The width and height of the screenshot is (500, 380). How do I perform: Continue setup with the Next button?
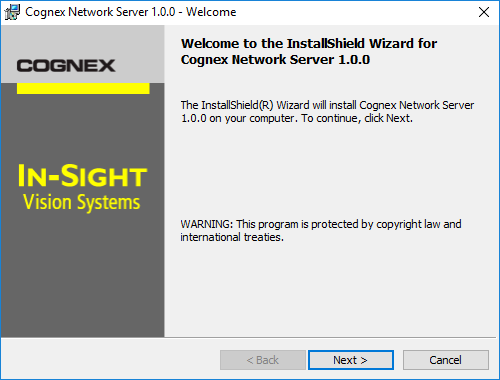click(351, 360)
